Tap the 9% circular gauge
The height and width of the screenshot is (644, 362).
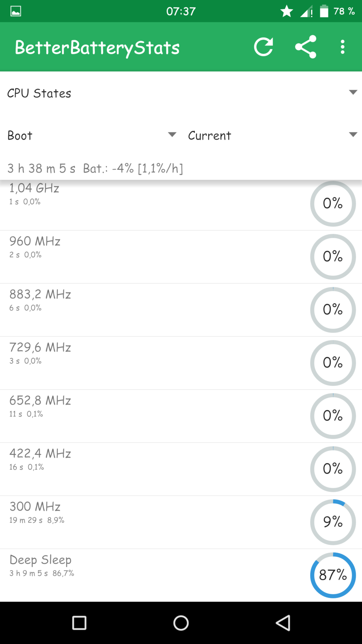pos(333,522)
